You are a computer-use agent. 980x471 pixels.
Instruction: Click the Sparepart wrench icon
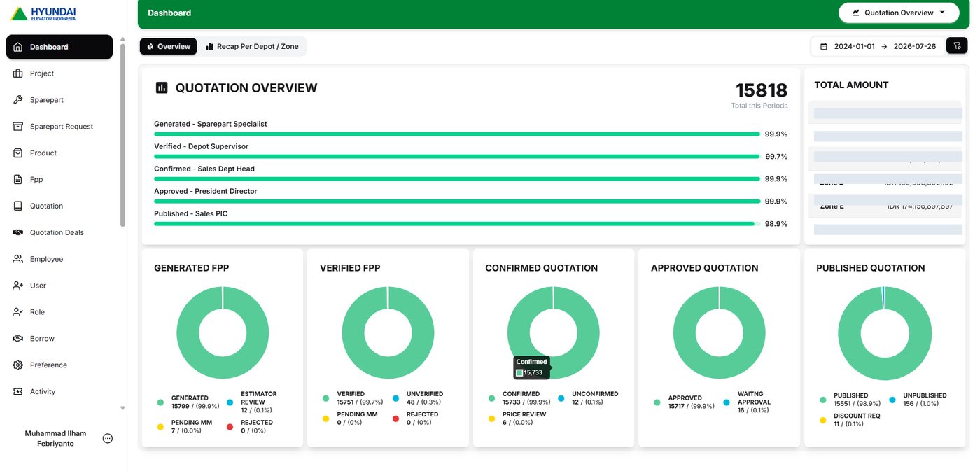point(18,100)
